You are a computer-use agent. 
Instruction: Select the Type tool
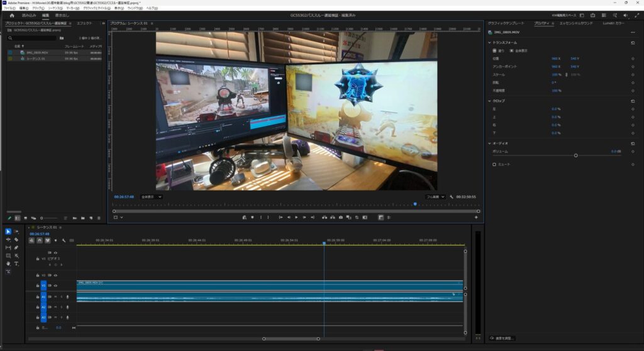click(16, 264)
